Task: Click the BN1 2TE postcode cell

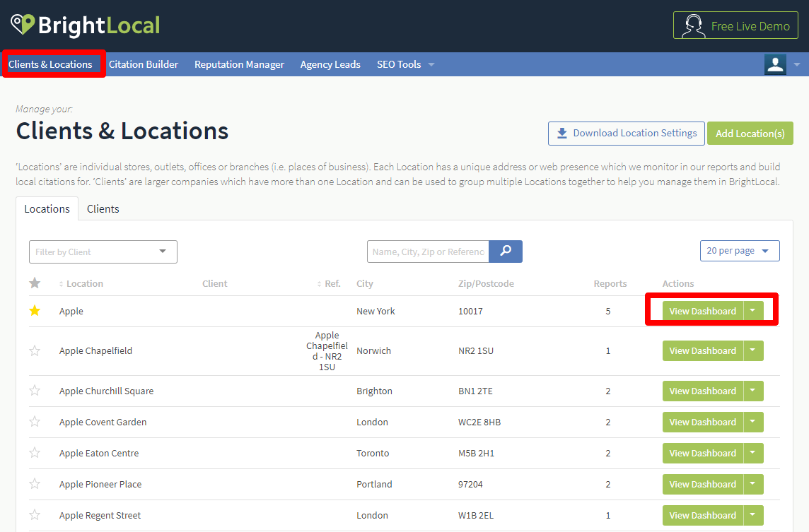Action: [x=475, y=391]
